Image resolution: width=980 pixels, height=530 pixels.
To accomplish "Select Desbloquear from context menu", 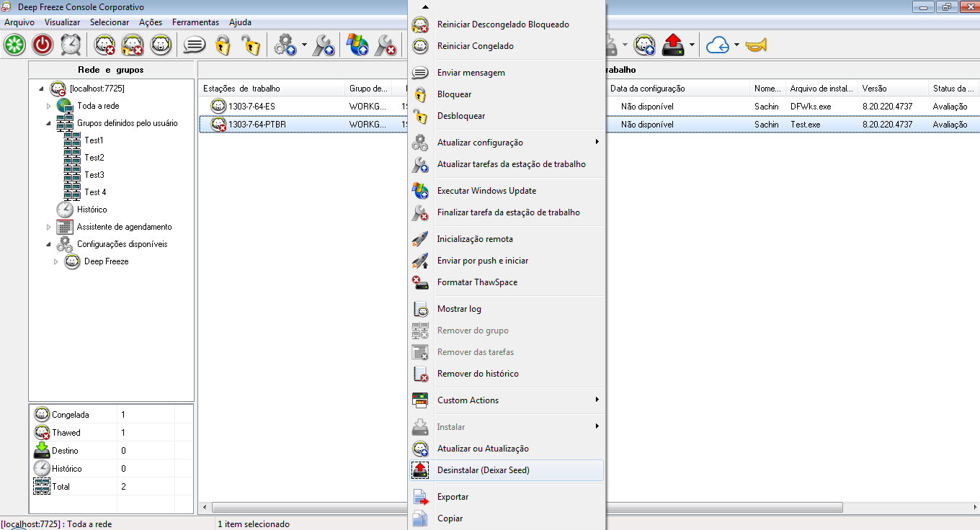I will click(x=507, y=116).
